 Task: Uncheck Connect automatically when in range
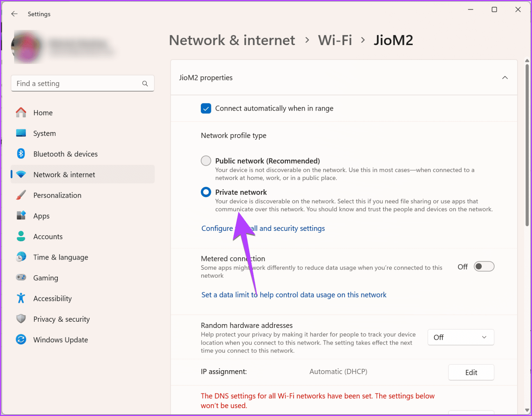click(206, 109)
